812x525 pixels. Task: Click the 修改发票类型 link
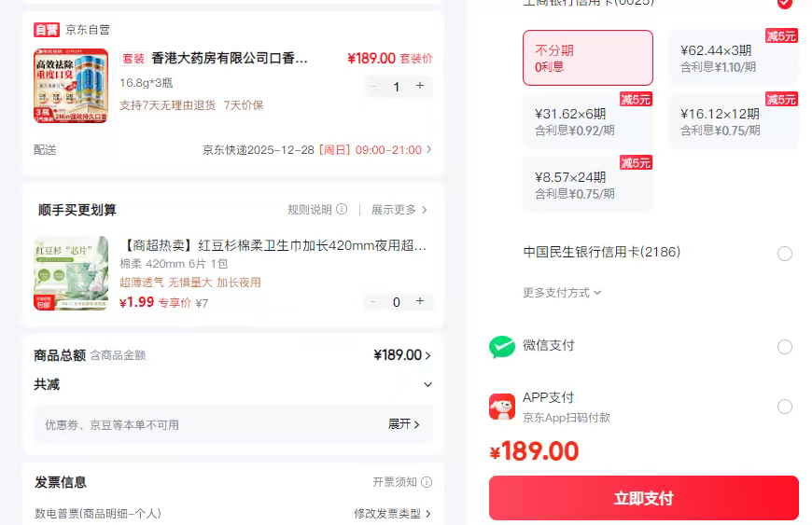pyautogui.click(x=392, y=514)
